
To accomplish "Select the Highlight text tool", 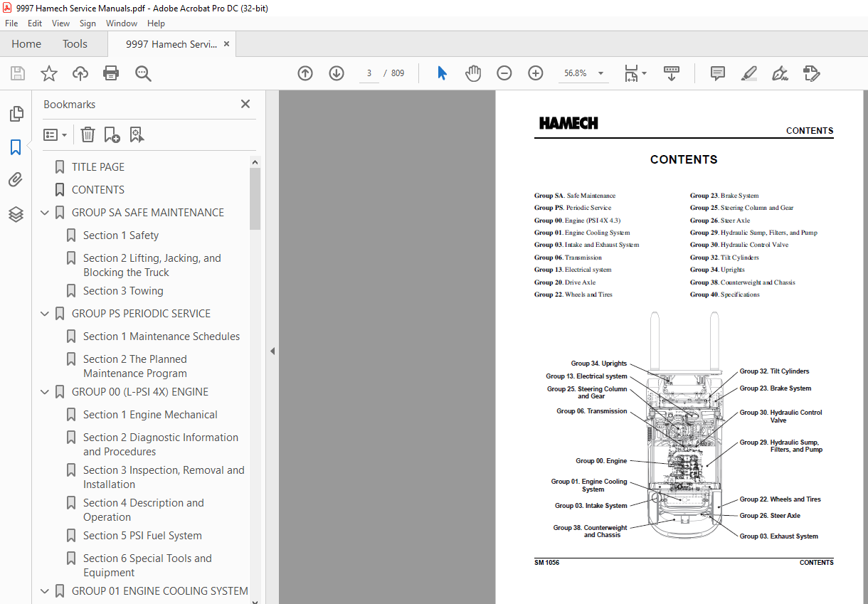I will (748, 73).
